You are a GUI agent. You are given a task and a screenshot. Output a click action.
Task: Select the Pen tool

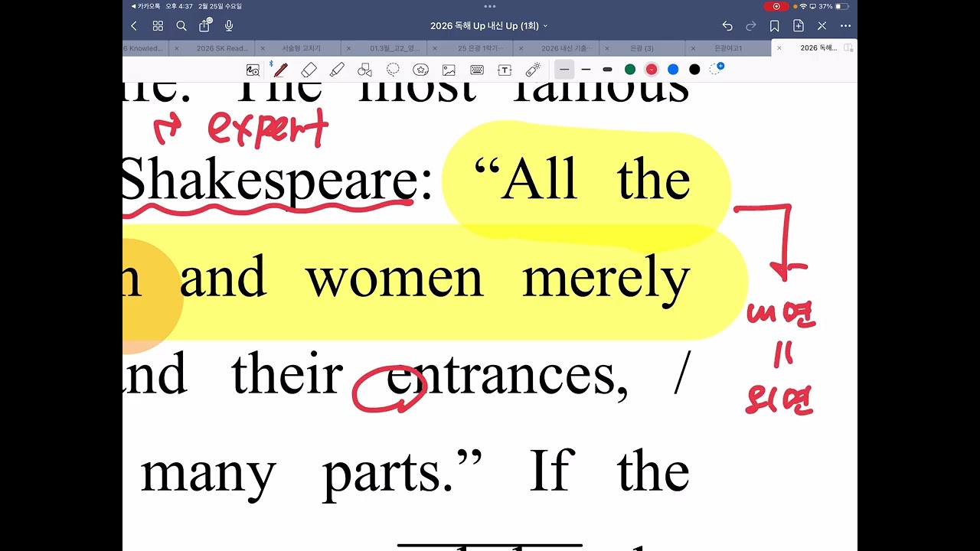click(x=281, y=70)
